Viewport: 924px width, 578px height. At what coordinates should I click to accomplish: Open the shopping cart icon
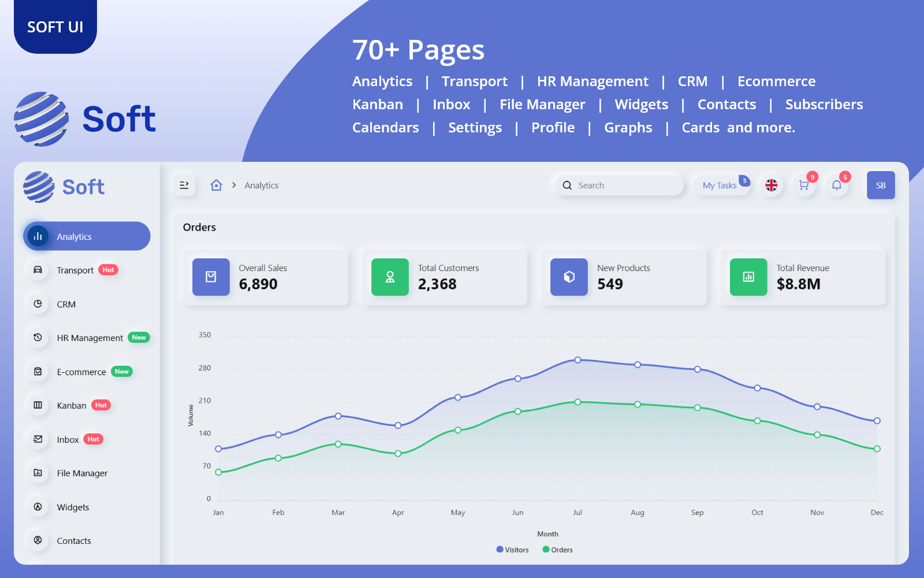click(803, 186)
